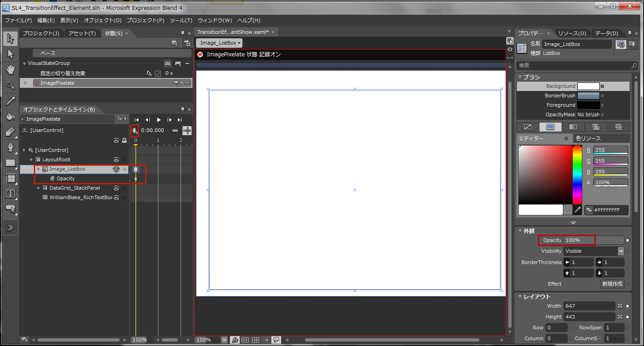
Task: Step to next frame in timeline
Action: point(169,120)
